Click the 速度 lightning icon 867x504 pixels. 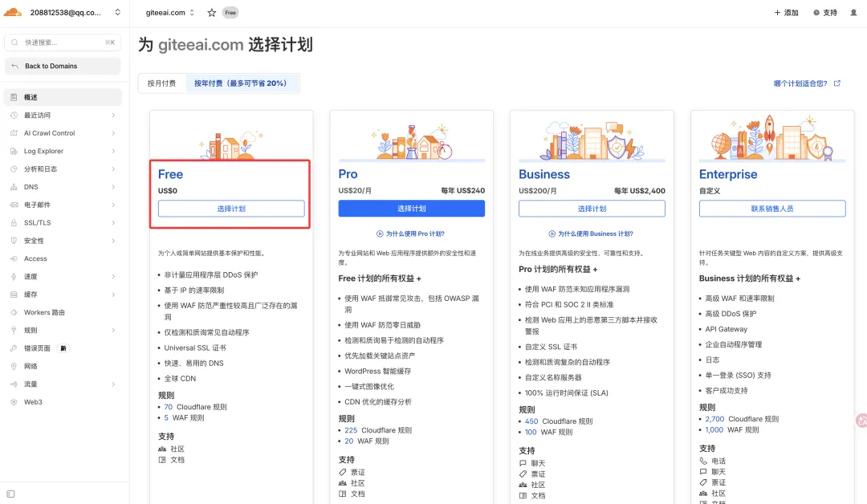click(14, 276)
